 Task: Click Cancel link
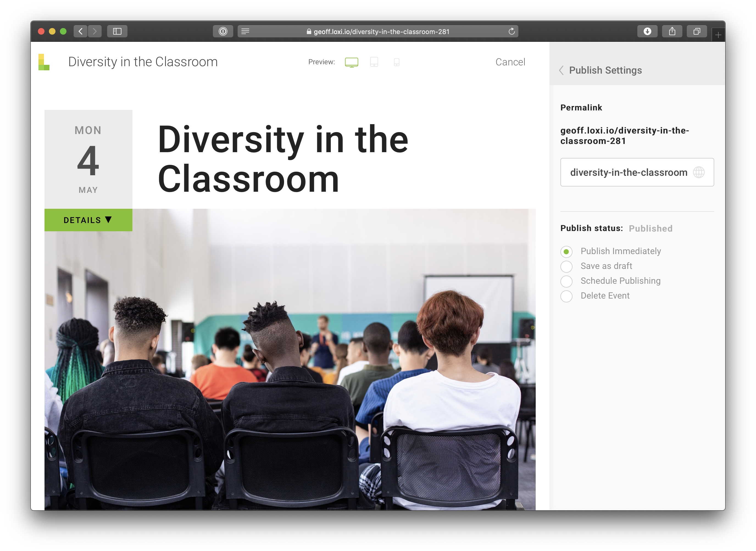pyautogui.click(x=510, y=62)
